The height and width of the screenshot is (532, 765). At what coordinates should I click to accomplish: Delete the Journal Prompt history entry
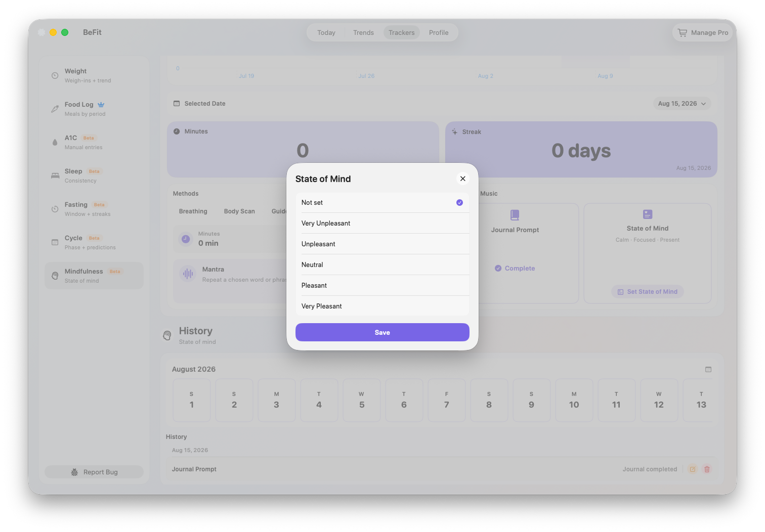click(707, 469)
